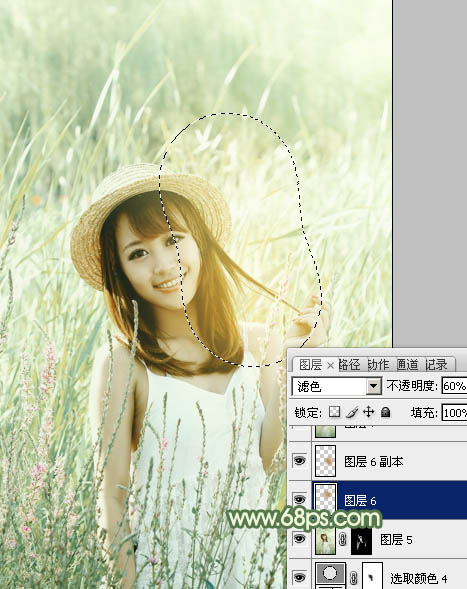
Task: Enable lock transparent pixels icon
Action: point(334,412)
